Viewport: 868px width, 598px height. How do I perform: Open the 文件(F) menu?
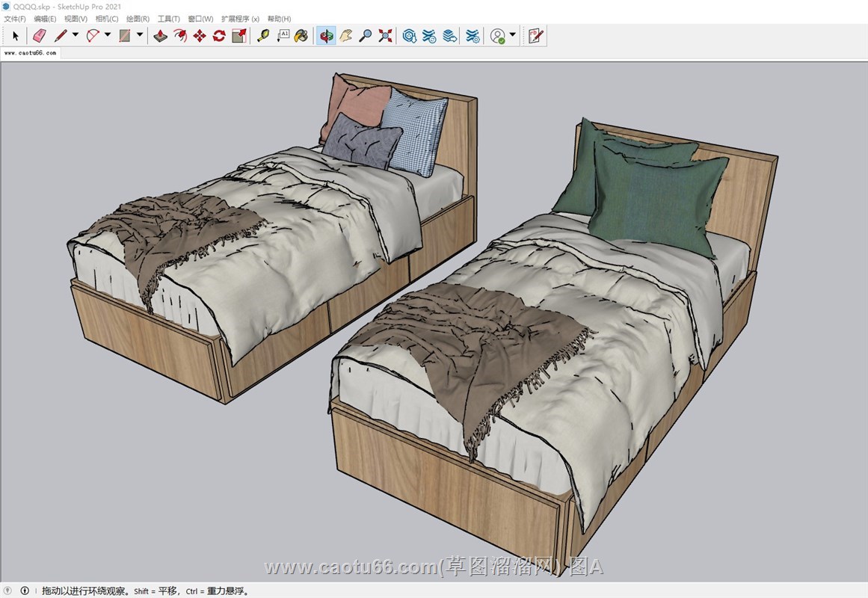click(x=15, y=19)
